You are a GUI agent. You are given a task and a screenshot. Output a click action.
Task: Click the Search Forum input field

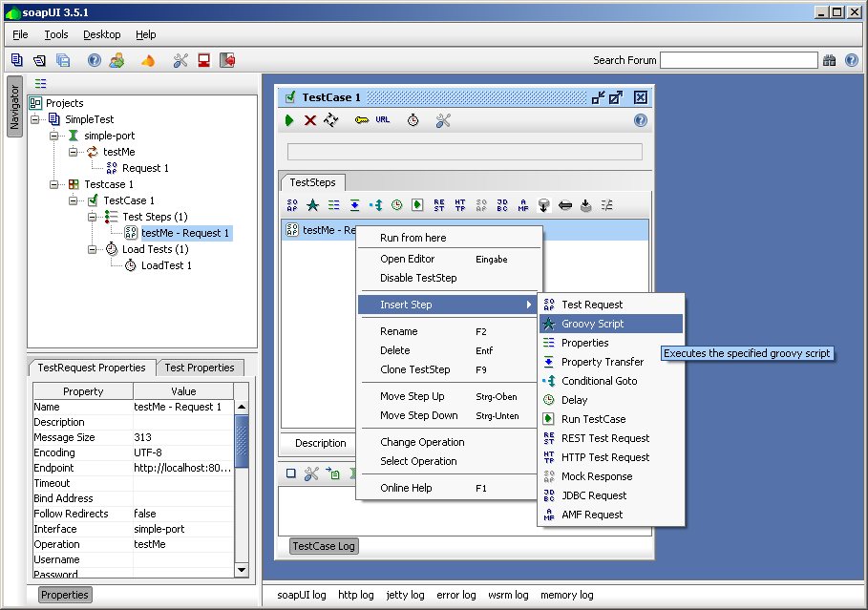[739, 60]
